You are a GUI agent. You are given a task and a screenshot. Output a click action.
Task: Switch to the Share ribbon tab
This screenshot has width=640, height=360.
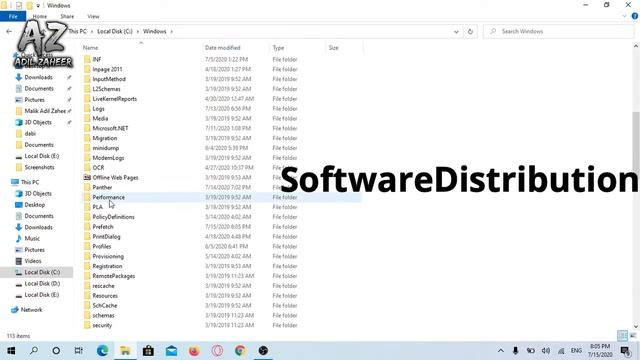[x=67, y=16]
